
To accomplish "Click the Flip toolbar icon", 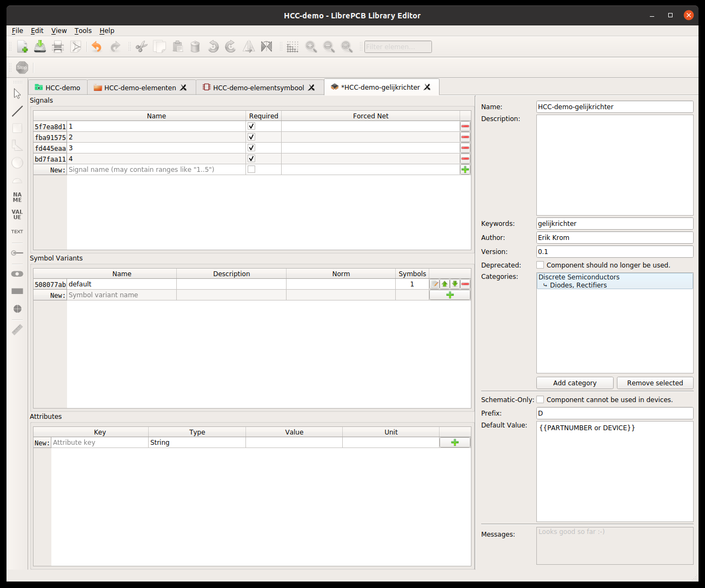I will coord(267,47).
